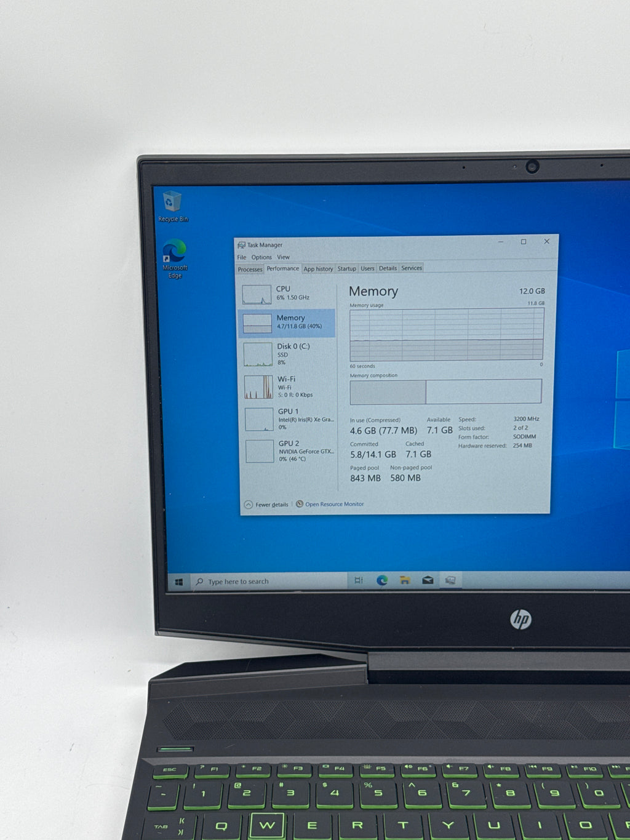Open the File menu
The image size is (630, 840).
(242, 257)
